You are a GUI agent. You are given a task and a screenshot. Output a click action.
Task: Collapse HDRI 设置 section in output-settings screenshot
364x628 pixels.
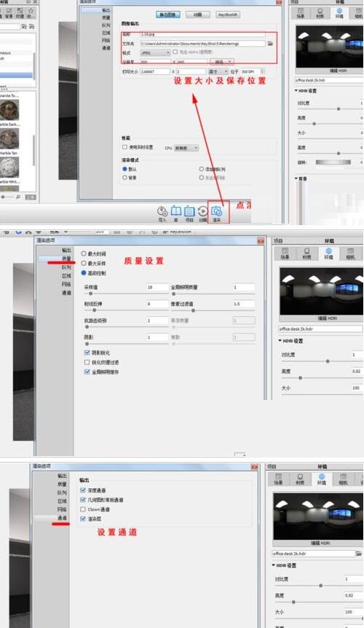click(x=296, y=91)
